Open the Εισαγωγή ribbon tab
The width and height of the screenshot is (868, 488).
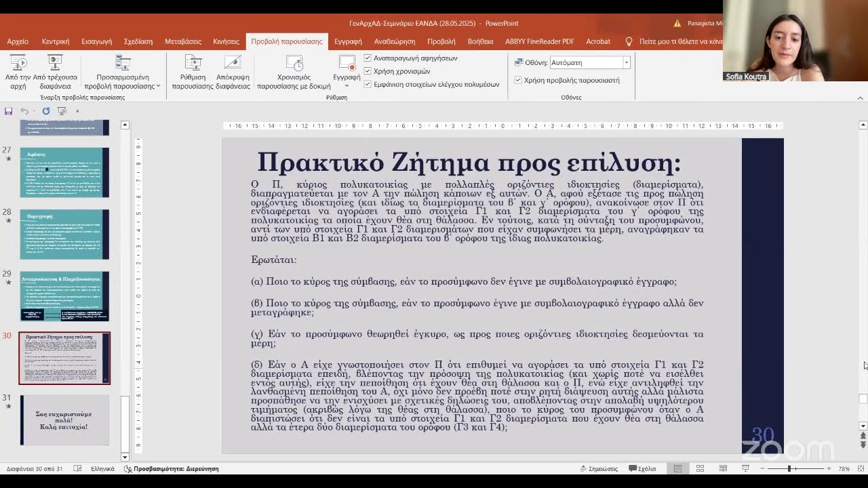(x=96, y=41)
